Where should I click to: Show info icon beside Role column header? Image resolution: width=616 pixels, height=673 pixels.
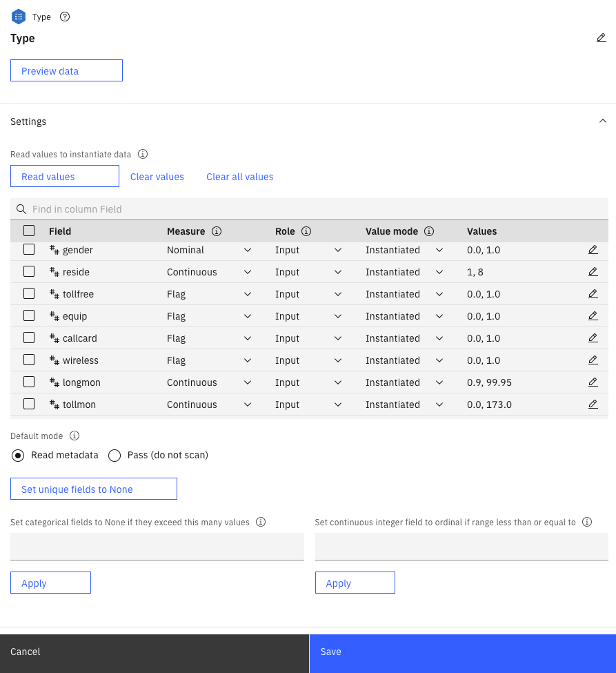[306, 231]
